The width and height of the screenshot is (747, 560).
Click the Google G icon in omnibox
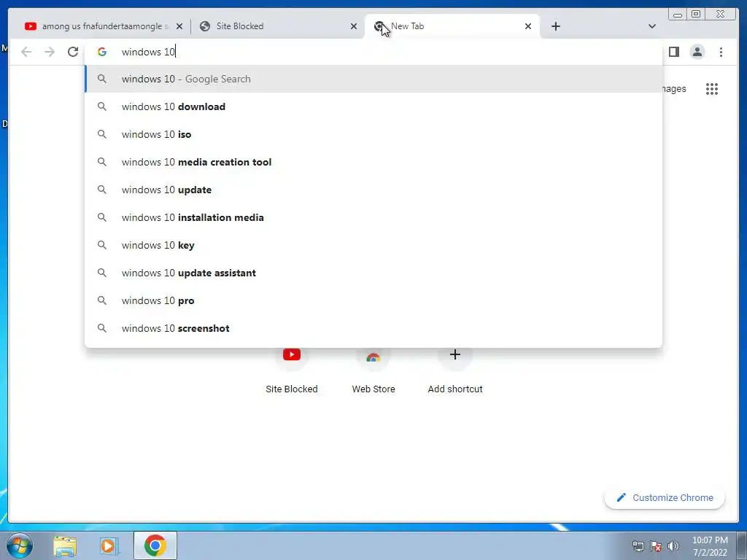pyautogui.click(x=102, y=52)
